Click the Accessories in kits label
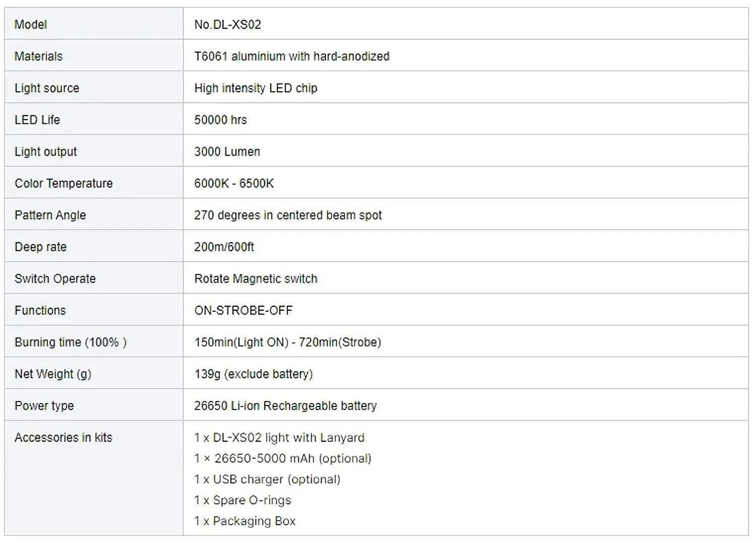 tap(63, 437)
